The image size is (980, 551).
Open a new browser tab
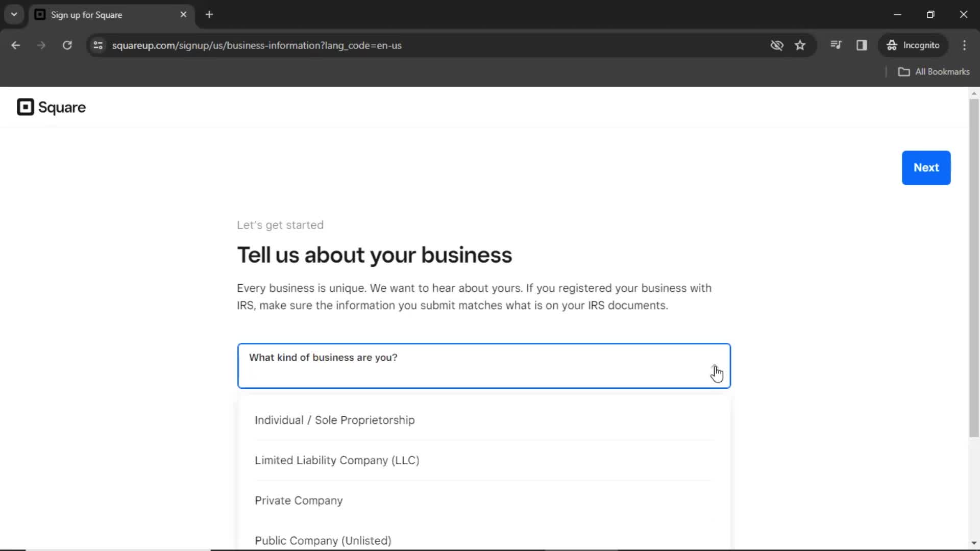tap(209, 14)
